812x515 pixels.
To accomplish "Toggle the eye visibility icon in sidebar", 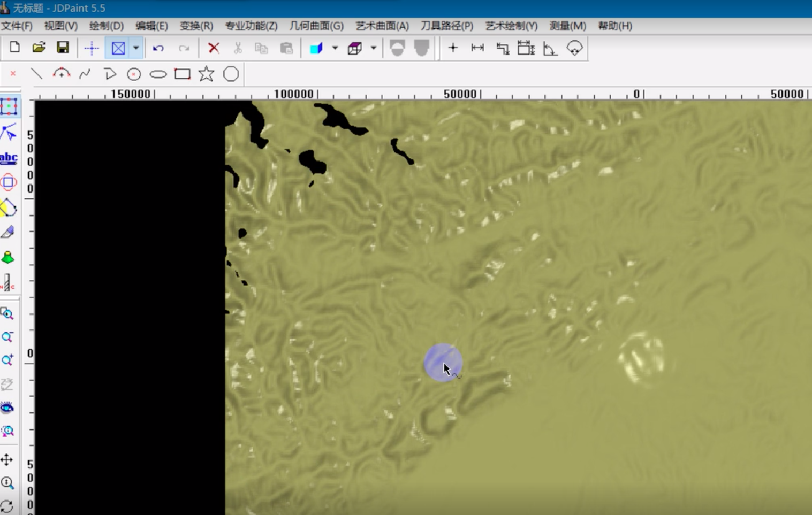I will [7, 408].
